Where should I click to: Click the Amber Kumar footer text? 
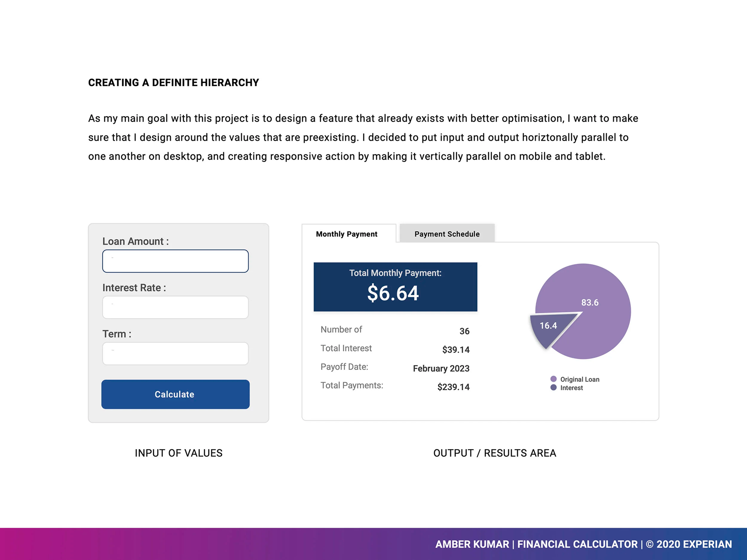[x=472, y=544]
